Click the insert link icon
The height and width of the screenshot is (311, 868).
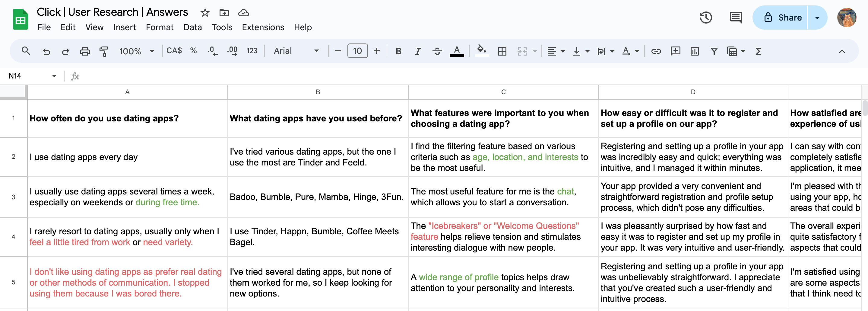point(656,51)
